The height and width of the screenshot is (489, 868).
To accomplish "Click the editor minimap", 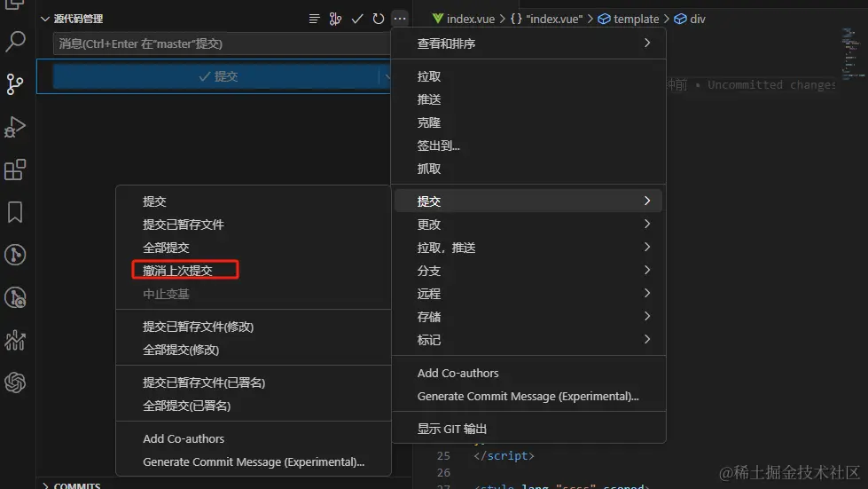I will [x=853, y=52].
